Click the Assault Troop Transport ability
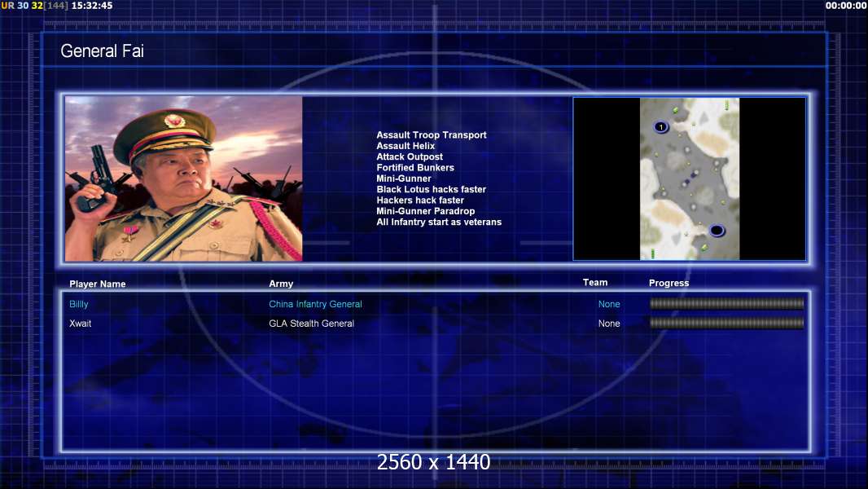The width and height of the screenshot is (868, 489). (432, 134)
